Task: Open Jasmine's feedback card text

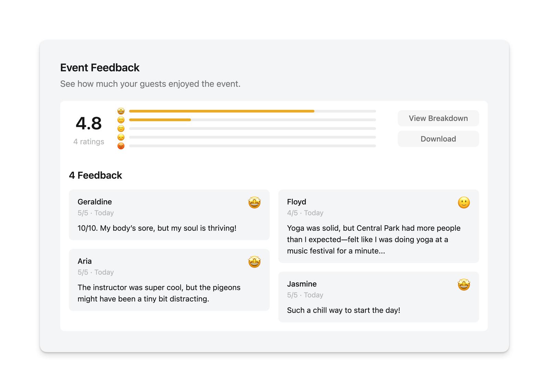Action: click(343, 310)
